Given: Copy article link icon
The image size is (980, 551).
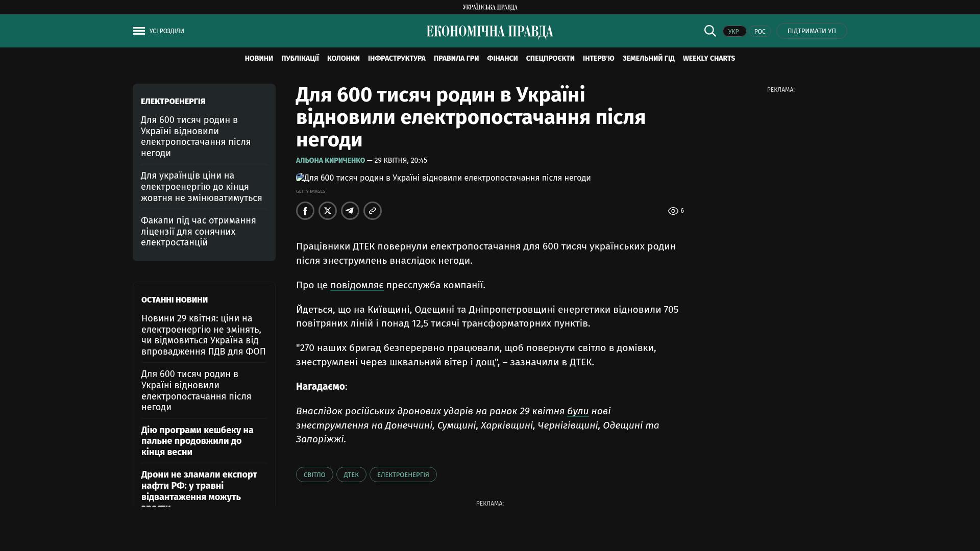Looking at the screenshot, I should pos(373,211).
